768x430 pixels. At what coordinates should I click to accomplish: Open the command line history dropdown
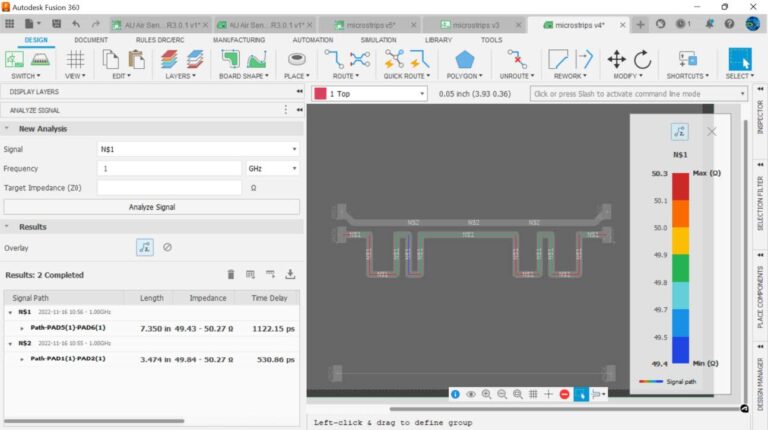pos(743,94)
